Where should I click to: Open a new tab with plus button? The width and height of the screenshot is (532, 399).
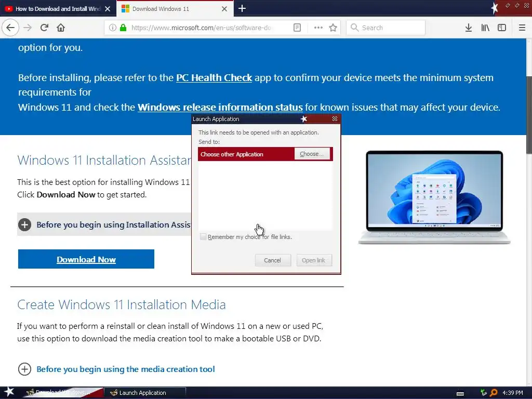click(x=242, y=8)
